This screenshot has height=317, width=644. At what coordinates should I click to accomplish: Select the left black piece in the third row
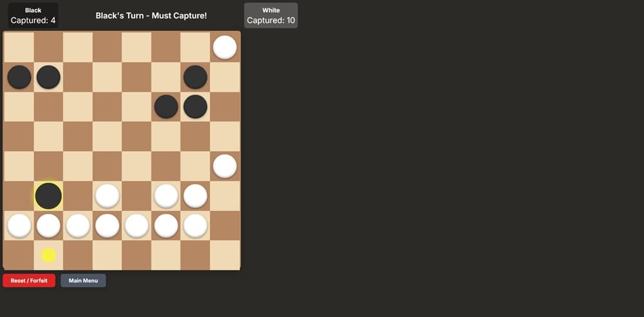[166, 107]
